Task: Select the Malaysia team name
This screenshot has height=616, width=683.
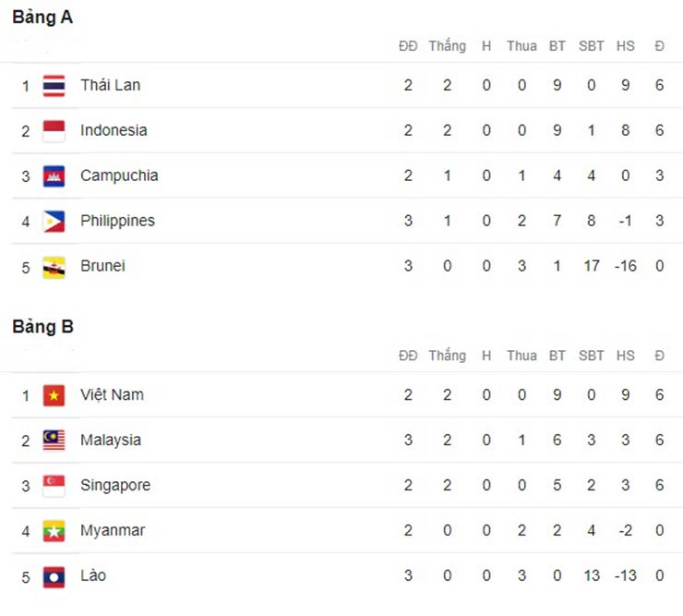Action: click(111, 440)
